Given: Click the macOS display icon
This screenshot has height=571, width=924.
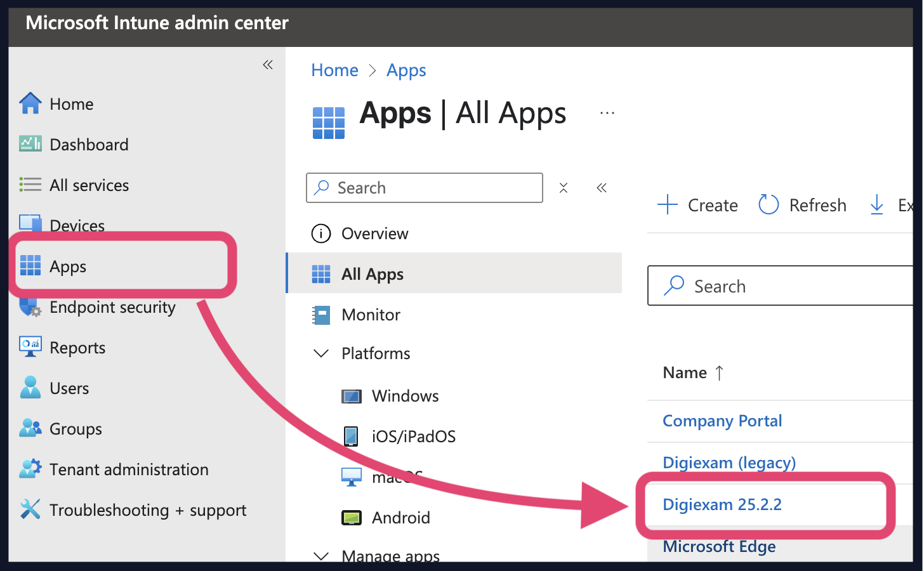Looking at the screenshot, I should 352,476.
